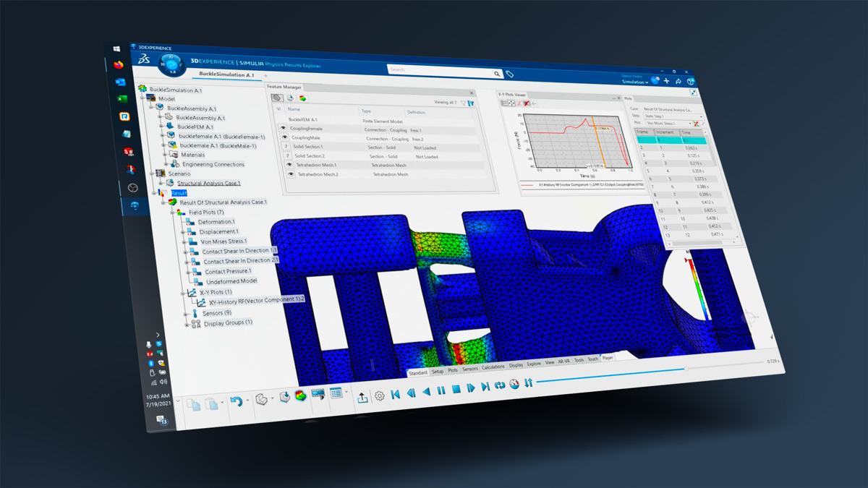Screen dimensions: 868x488
Task: Click the animation timeline slider track
Action: click(x=651, y=372)
